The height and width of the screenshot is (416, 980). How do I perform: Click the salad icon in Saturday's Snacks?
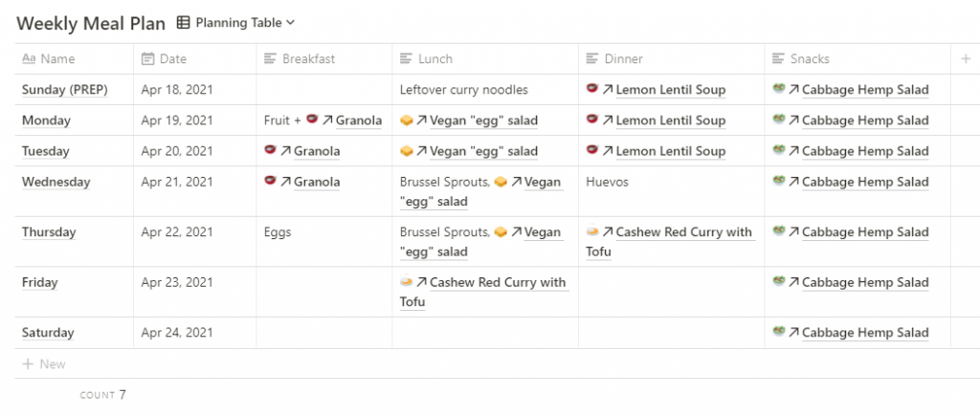pos(779,331)
